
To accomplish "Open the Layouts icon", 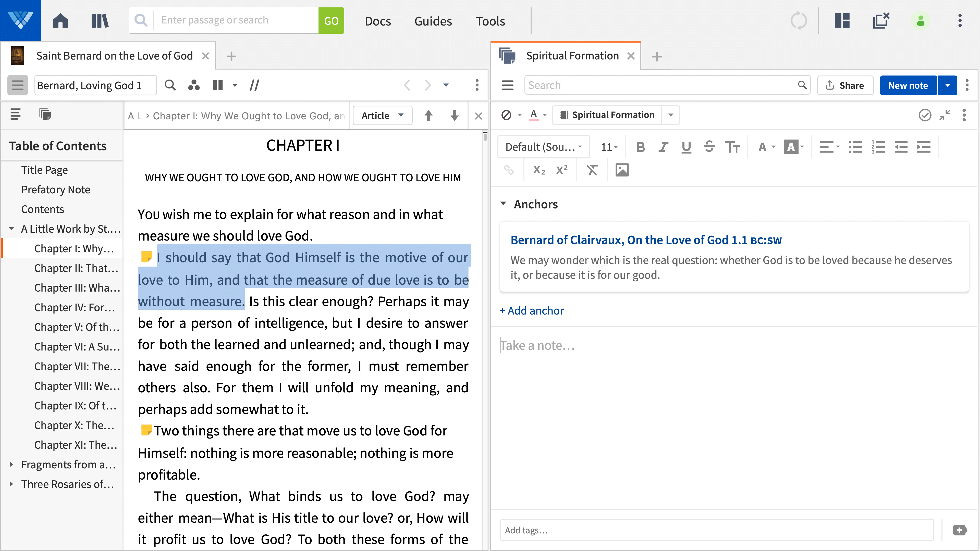I will 842,20.
